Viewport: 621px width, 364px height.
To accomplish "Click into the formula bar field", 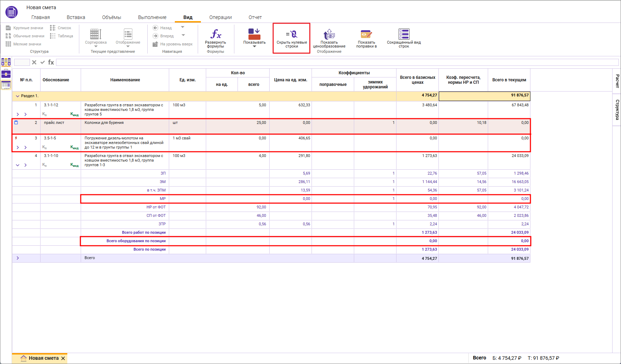I will click(x=337, y=62).
